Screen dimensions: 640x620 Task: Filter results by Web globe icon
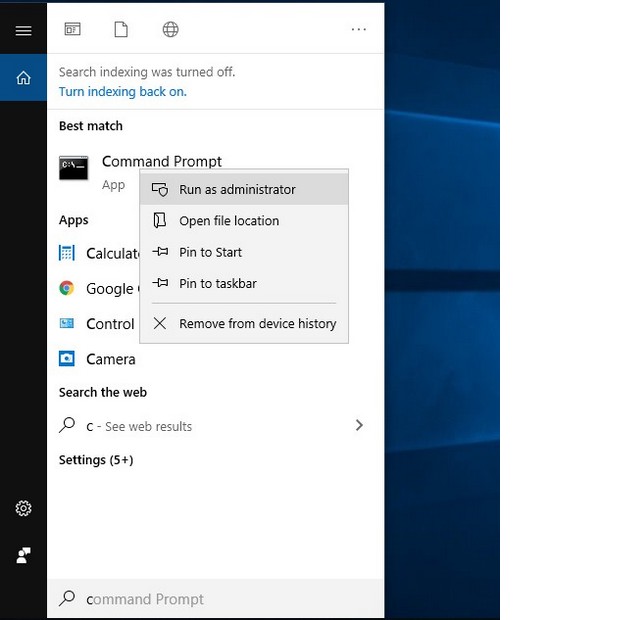point(170,29)
